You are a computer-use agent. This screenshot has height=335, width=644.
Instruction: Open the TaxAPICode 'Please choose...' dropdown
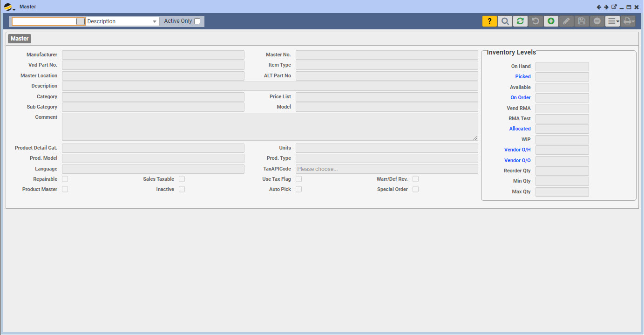tap(386, 169)
